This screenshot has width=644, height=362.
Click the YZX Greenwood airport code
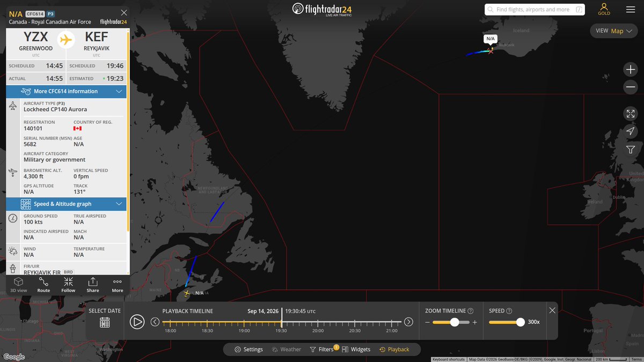(x=35, y=37)
